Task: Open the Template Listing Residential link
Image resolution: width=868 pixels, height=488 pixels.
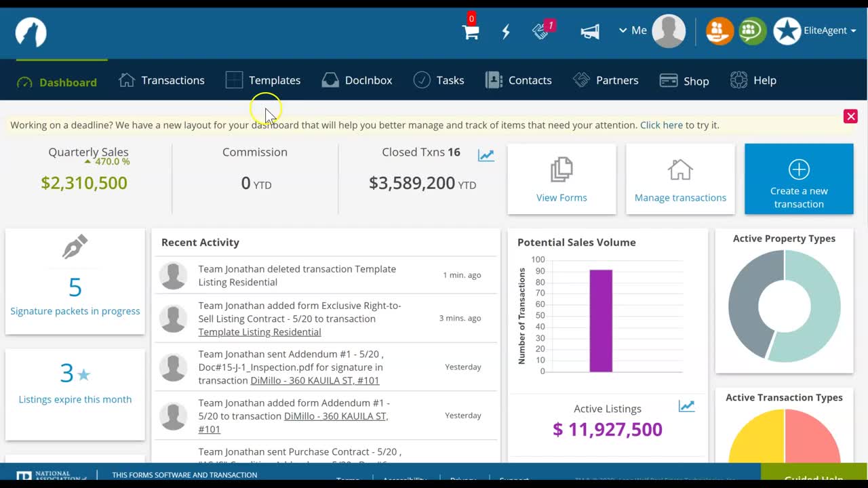Action: click(260, 332)
